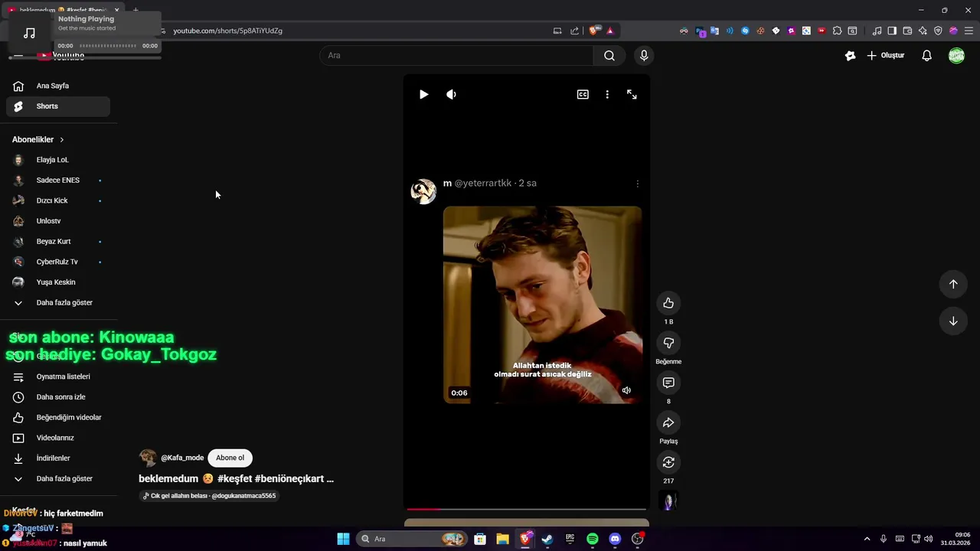The image size is (980, 551).
Task: Toggle closed captions on the Short
Action: (583, 94)
